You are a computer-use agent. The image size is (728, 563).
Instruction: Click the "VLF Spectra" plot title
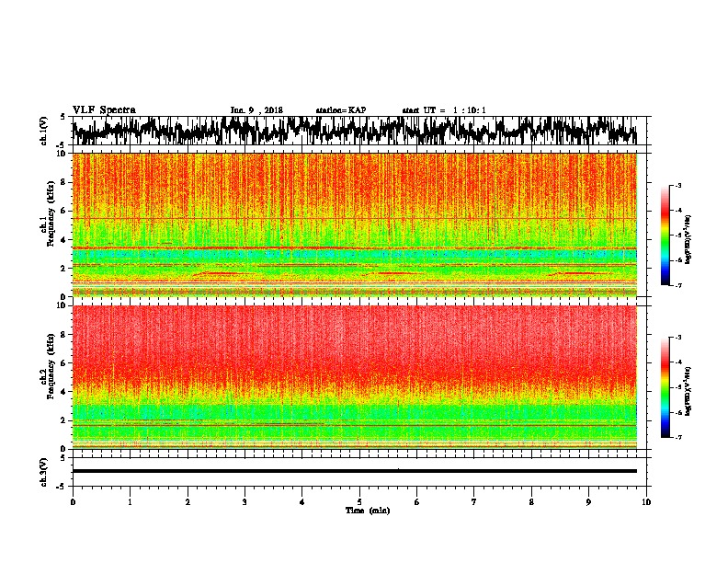click(104, 110)
